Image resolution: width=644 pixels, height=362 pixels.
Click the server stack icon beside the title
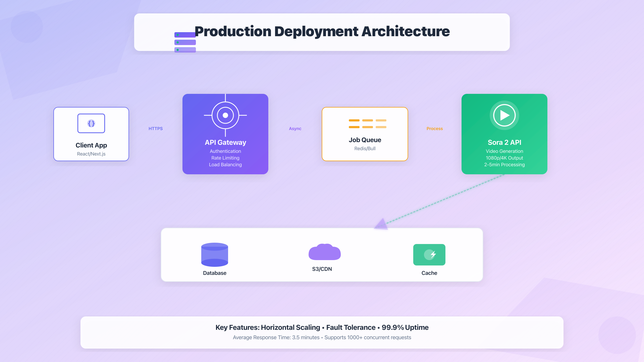click(x=185, y=42)
